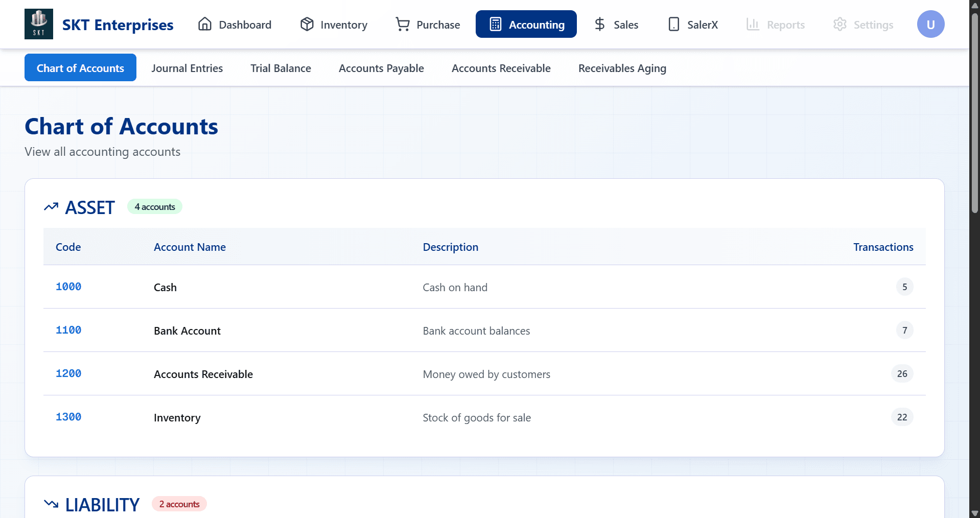Image resolution: width=980 pixels, height=518 pixels.
Task: Click the Cash transaction count 5
Action: pyautogui.click(x=904, y=287)
